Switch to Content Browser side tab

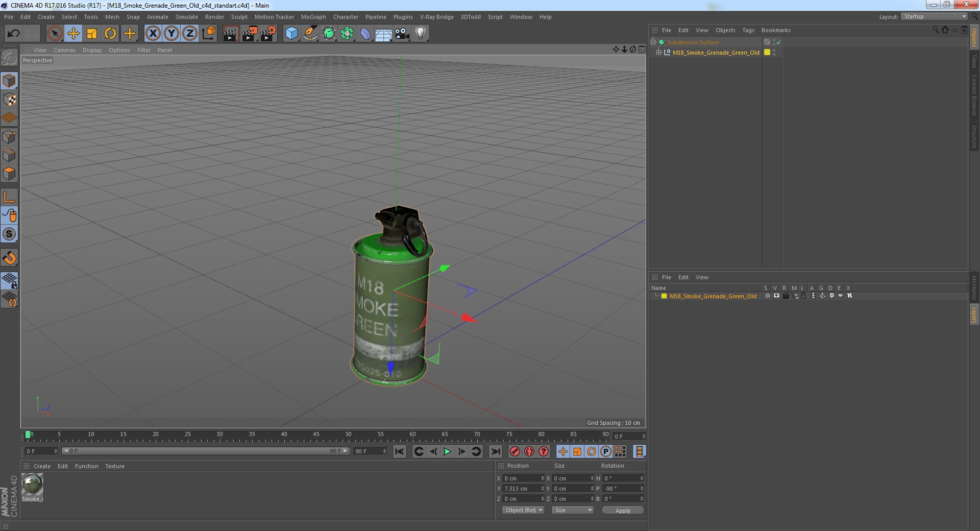(974, 95)
